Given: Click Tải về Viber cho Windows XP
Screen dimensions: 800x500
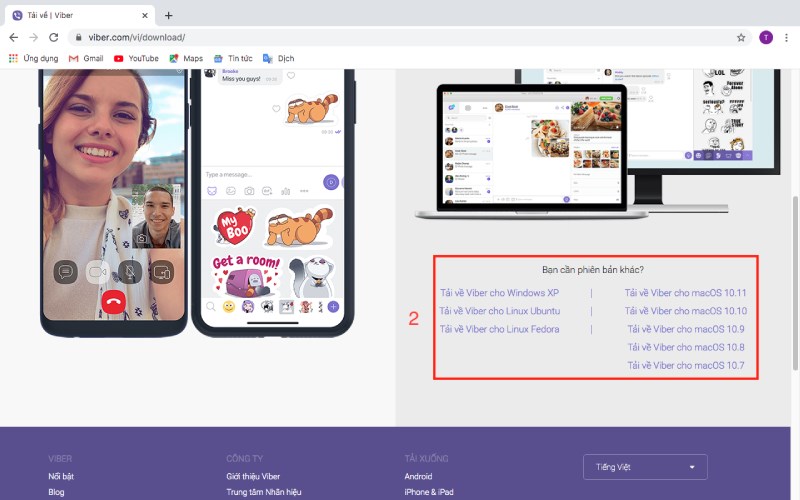Looking at the screenshot, I should click(499, 293).
